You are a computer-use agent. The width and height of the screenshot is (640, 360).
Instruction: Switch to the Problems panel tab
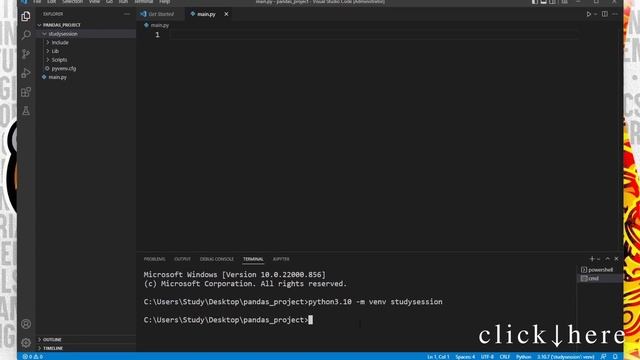154,259
